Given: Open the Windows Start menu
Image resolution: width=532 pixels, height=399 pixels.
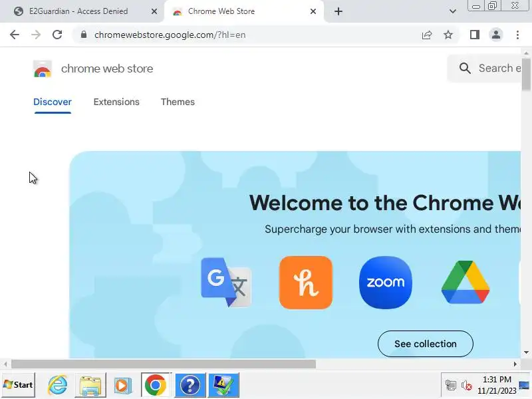Looking at the screenshot, I should [x=18, y=385].
